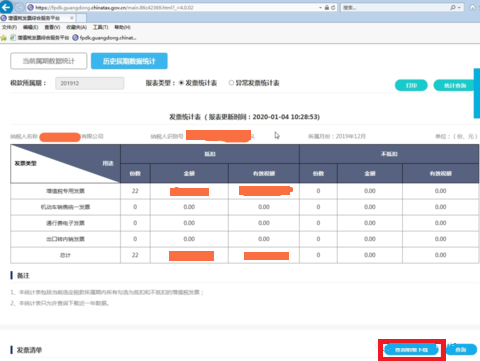
Task: Click the lock security icon in address bar
Action: 327,7
